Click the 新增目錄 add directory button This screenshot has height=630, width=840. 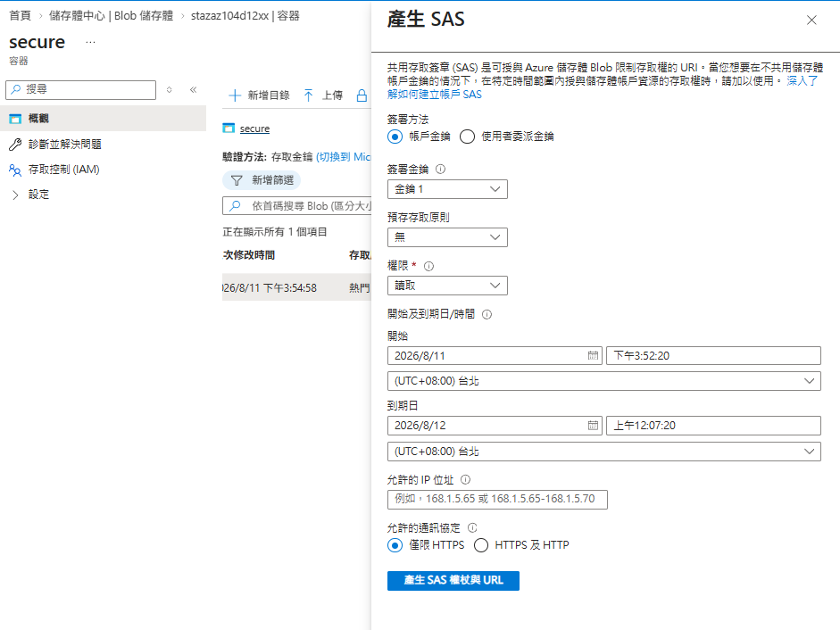(x=259, y=95)
